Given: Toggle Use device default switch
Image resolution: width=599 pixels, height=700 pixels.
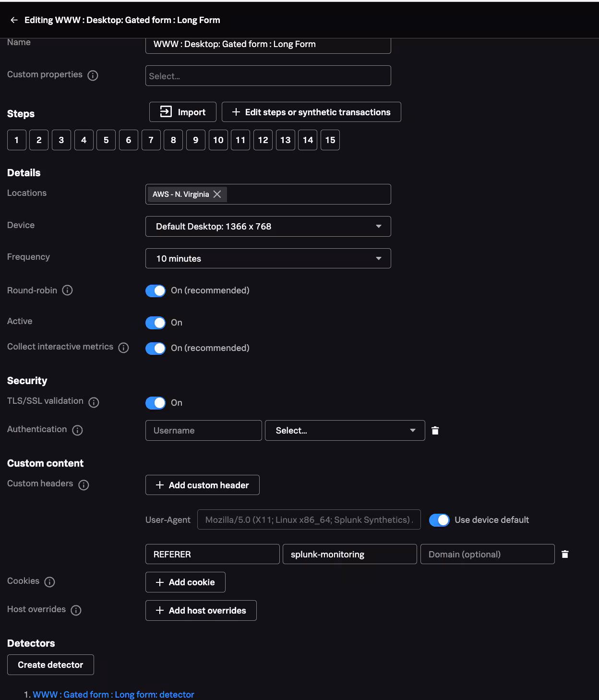Looking at the screenshot, I should [x=439, y=520].
